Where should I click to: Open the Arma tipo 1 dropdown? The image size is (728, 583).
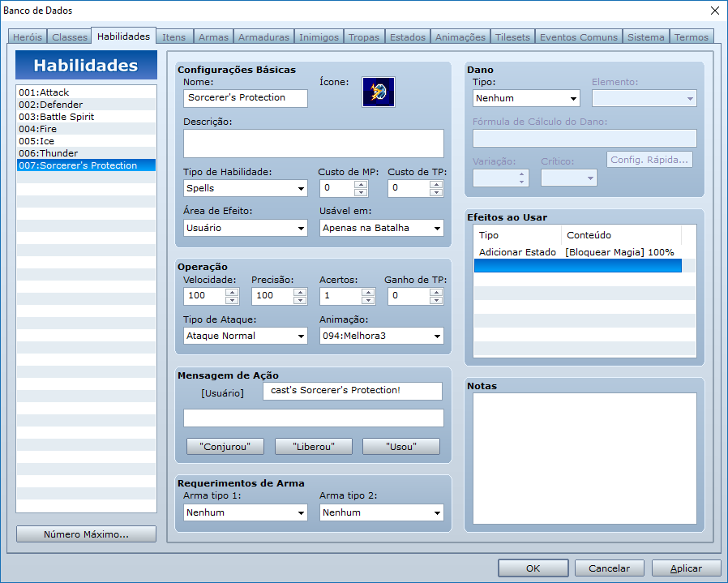245,512
